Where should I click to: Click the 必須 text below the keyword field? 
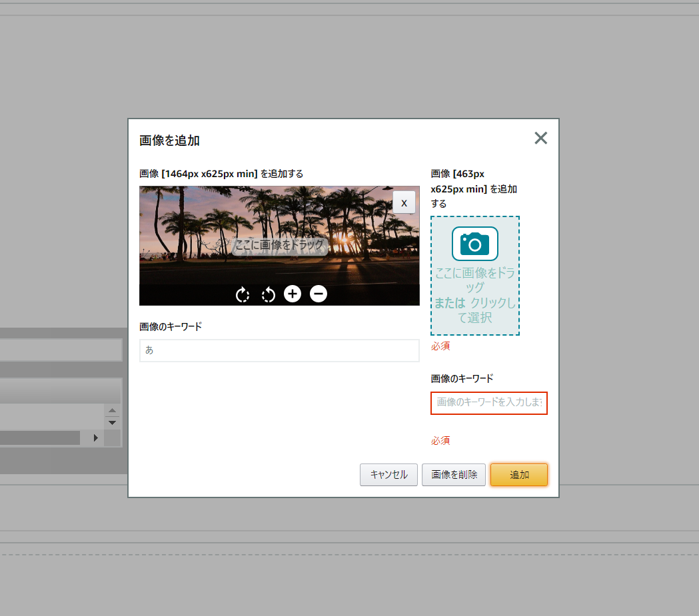pyautogui.click(x=440, y=440)
